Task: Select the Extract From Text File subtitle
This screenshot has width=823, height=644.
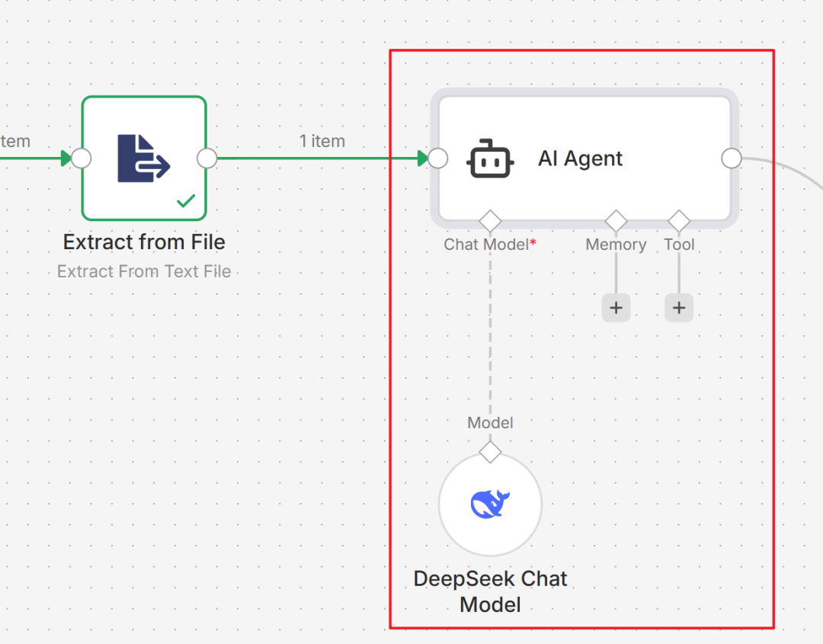Action: pos(143,271)
